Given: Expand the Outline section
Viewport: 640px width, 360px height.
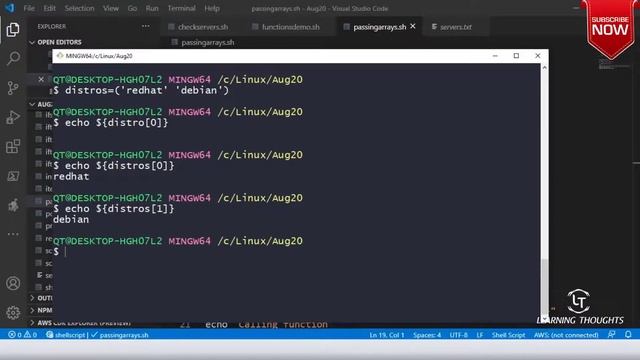Looking at the screenshot, I should click(40, 298).
